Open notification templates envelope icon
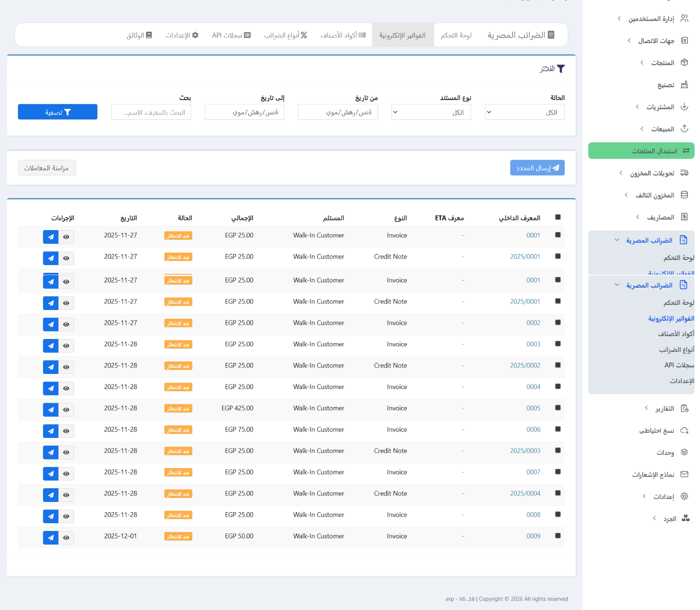Image resolution: width=700 pixels, height=610 pixels. tap(684, 474)
